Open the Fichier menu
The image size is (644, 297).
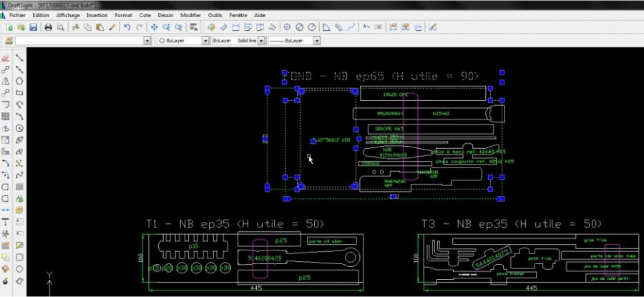[17, 14]
